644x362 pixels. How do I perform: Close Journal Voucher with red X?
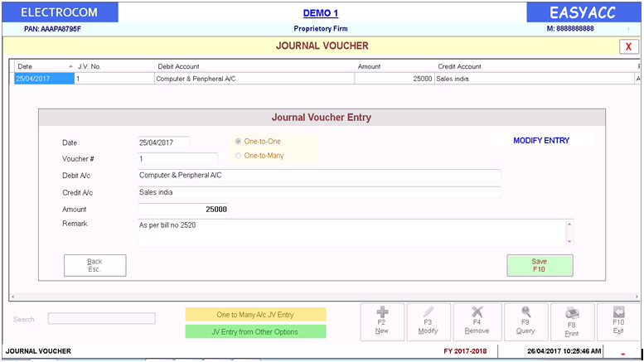pos(629,46)
